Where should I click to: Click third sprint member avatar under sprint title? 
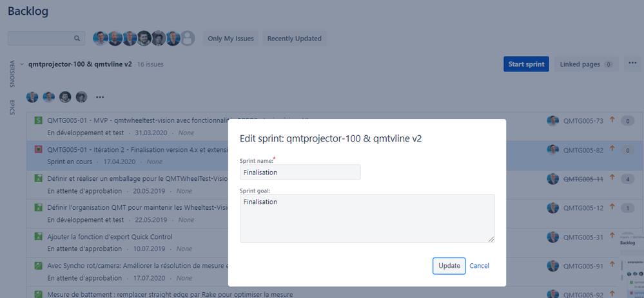[x=65, y=97]
